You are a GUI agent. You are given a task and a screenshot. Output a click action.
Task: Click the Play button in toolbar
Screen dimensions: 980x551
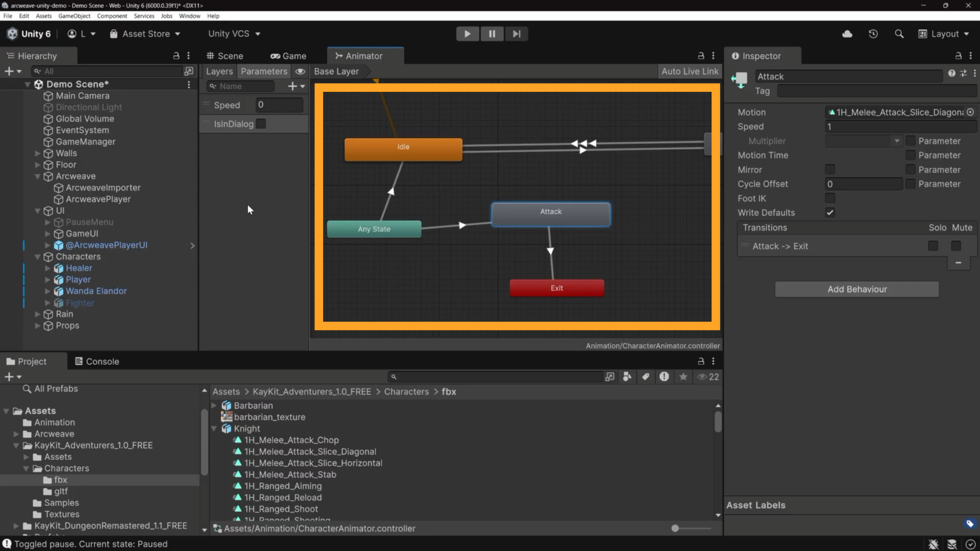(x=467, y=34)
